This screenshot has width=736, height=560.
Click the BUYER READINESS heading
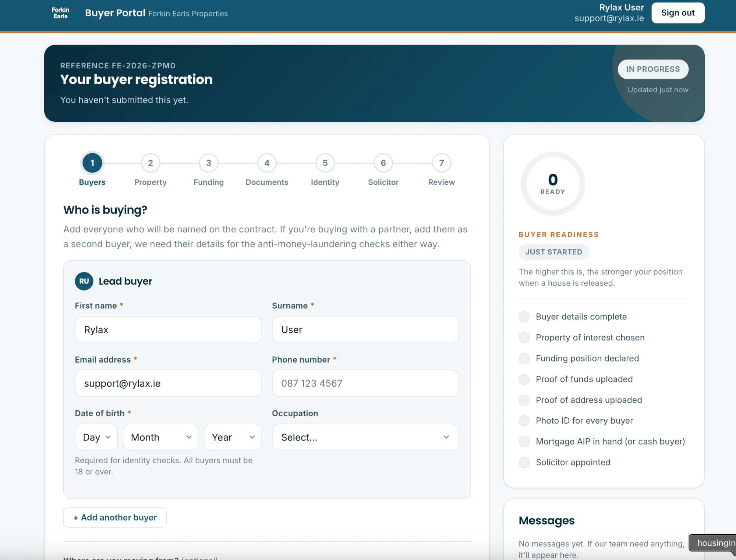tap(559, 235)
